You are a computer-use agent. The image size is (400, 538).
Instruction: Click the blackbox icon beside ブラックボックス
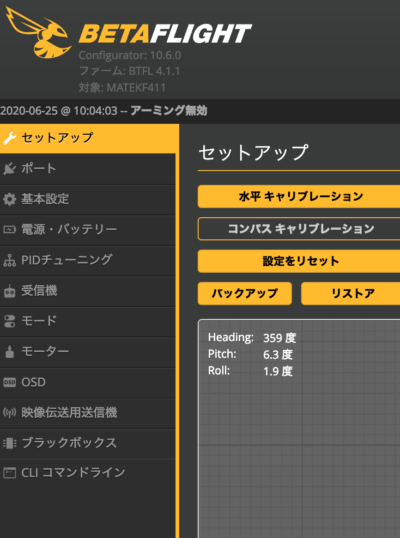pyautogui.click(x=9, y=443)
